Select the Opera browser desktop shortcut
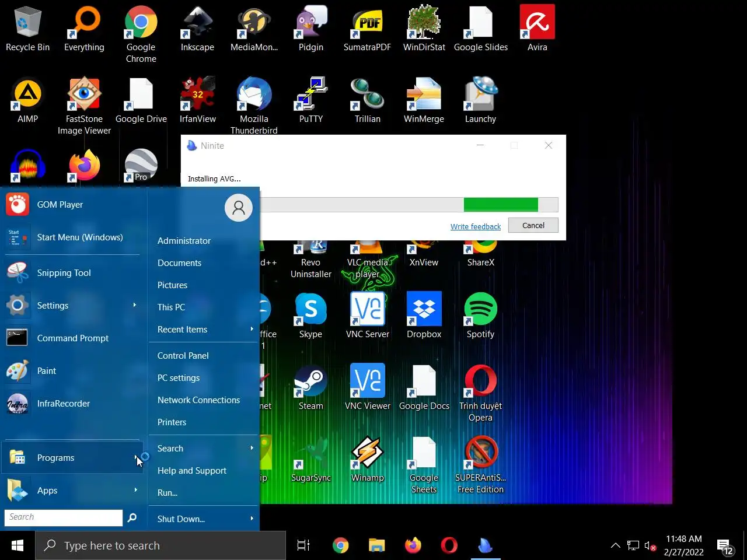 pos(480,393)
